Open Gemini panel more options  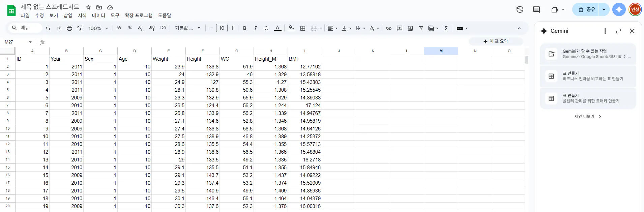605,31
